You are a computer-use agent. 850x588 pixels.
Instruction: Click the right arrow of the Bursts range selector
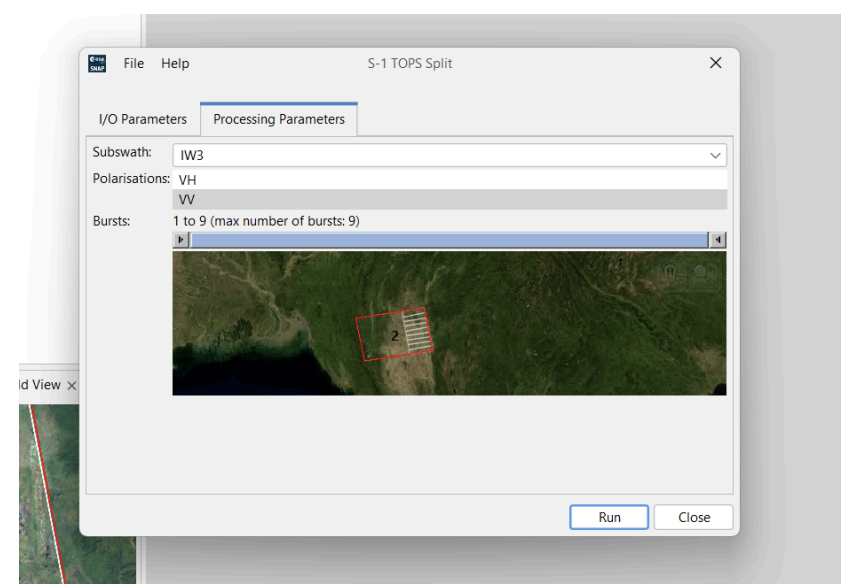(718, 239)
